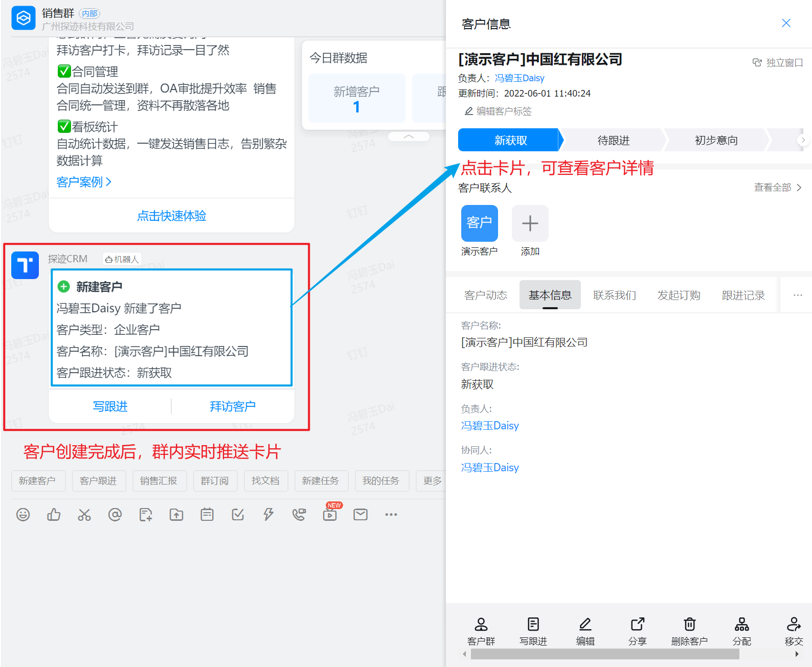Click the 新建客户 quick button
Image resolution: width=812 pixels, height=667 pixels.
click(x=38, y=481)
